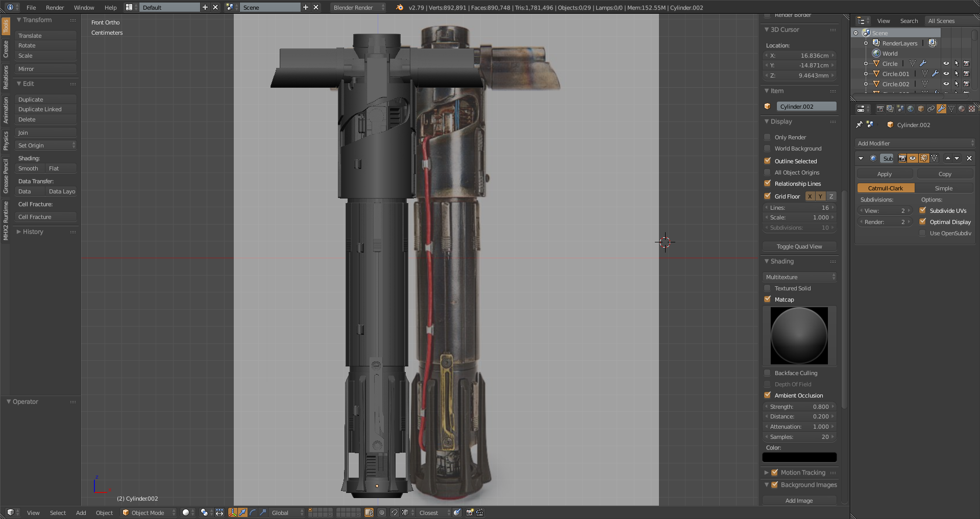Click the OpenGL render animation clapper
The height and width of the screenshot is (519, 980).
pos(480,512)
